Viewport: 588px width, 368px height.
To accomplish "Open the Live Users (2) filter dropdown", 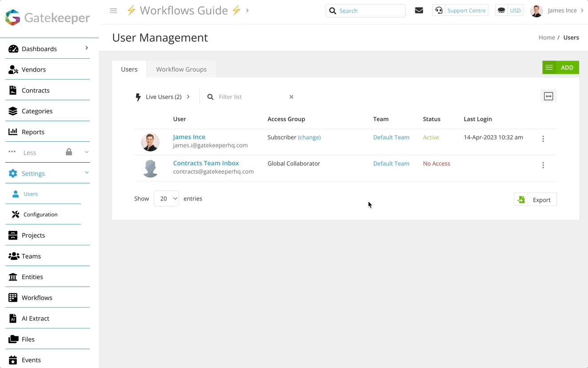I will (x=163, y=97).
